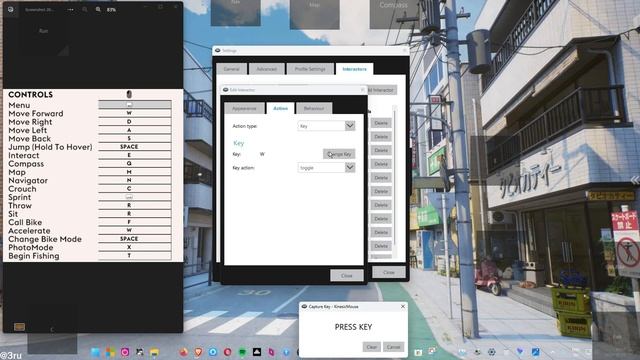Click the black-and-white triangle taskbar icon
Screen dimensions: 640x360
pyautogui.click(x=257, y=352)
